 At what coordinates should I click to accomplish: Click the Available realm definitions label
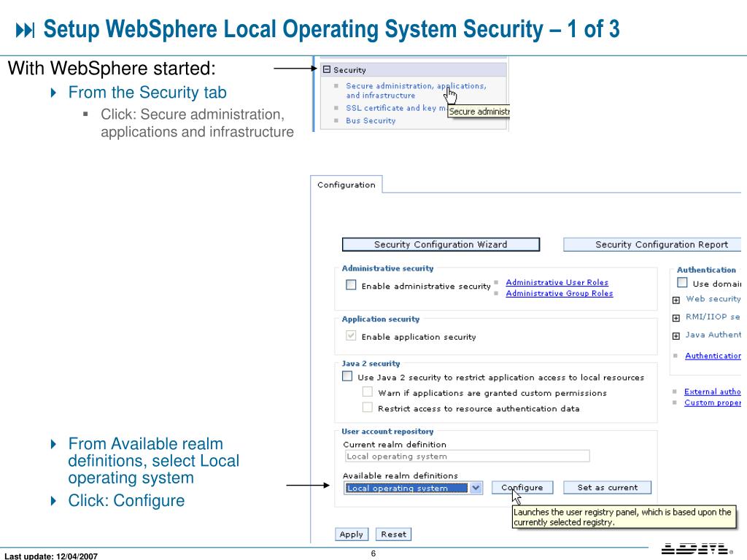tap(400, 475)
